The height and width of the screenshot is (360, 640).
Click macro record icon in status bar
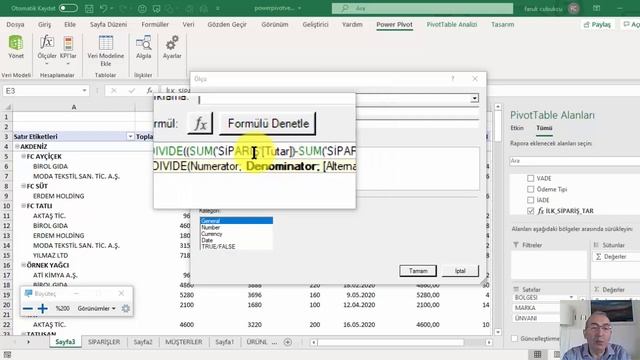[x=7, y=355]
